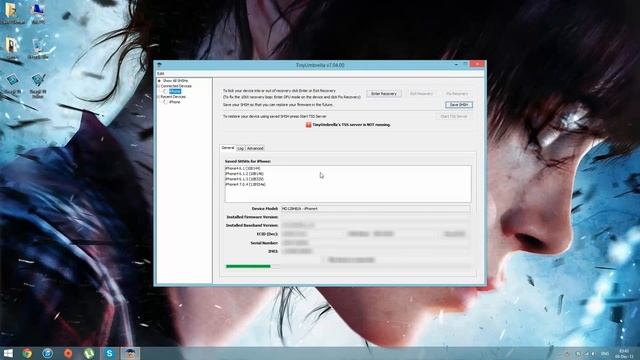The image size is (640, 360).
Task: Click the TinyUmbrella title bar umbrella icon
Action: tap(160, 65)
